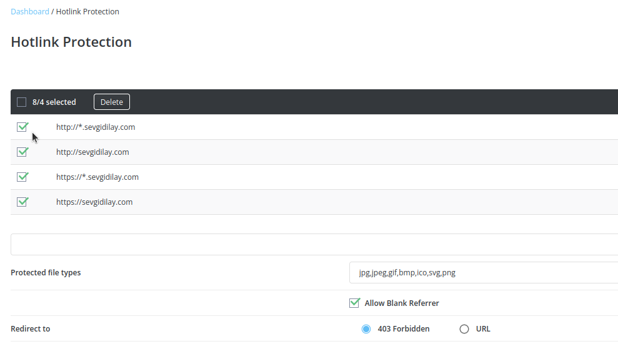Screen dimensions: 618x364
Task: Click into the Protected file types field
Action: point(484,273)
